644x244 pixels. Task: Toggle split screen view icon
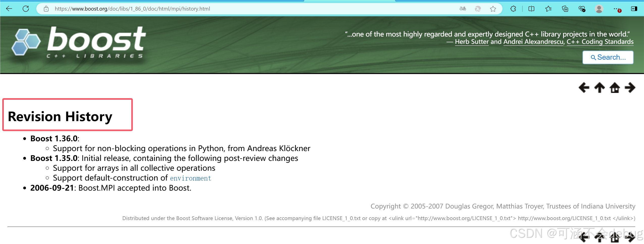(x=531, y=9)
